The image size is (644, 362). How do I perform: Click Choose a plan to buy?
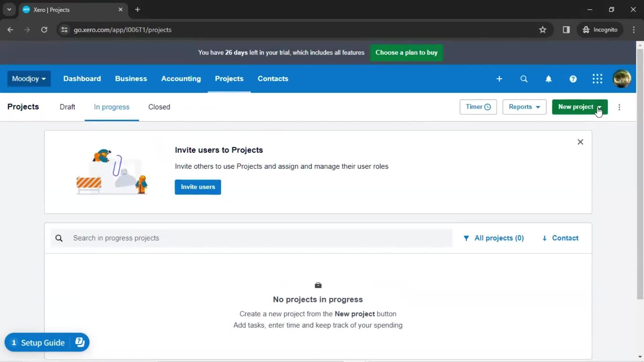pyautogui.click(x=406, y=53)
